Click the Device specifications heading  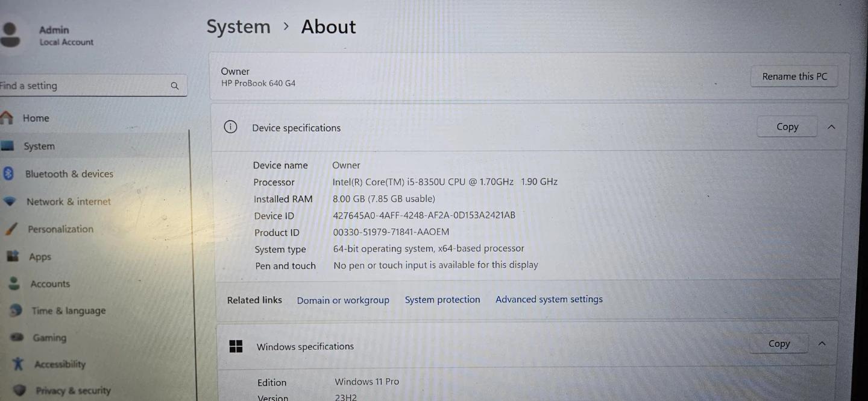[x=297, y=128]
